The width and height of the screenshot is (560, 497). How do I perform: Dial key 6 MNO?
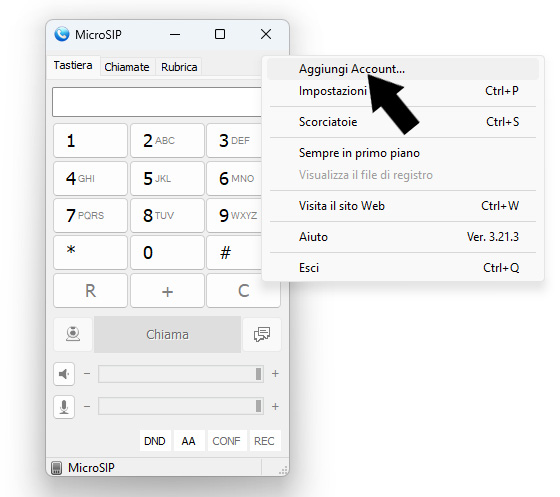[235, 178]
